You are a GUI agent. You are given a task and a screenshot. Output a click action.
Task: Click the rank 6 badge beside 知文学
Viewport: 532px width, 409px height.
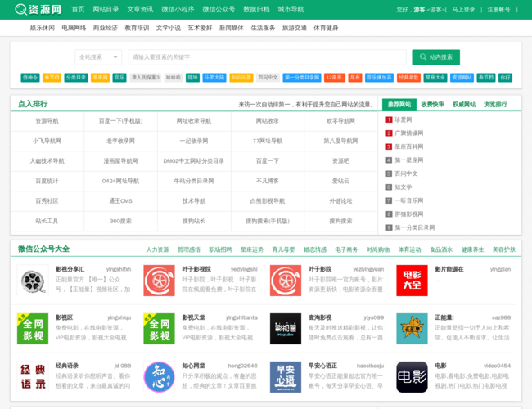(x=389, y=187)
